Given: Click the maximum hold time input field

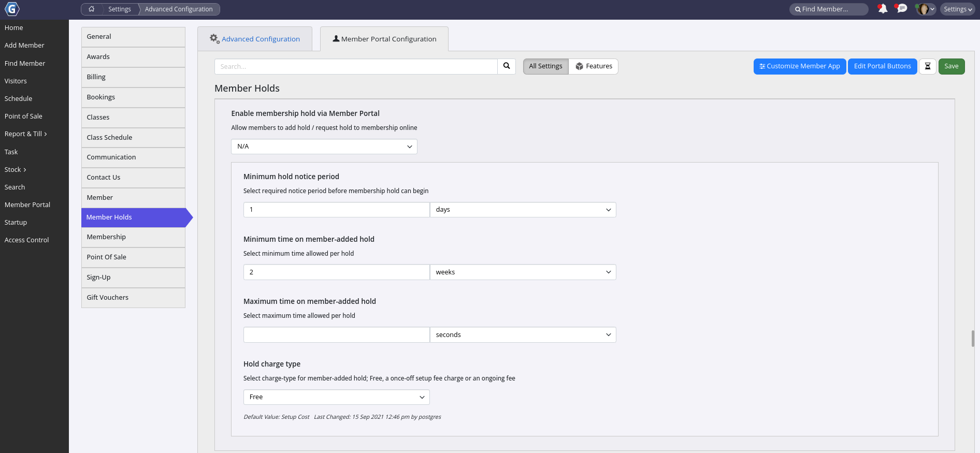Looking at the screenshot, I should [x=336, y=335].
